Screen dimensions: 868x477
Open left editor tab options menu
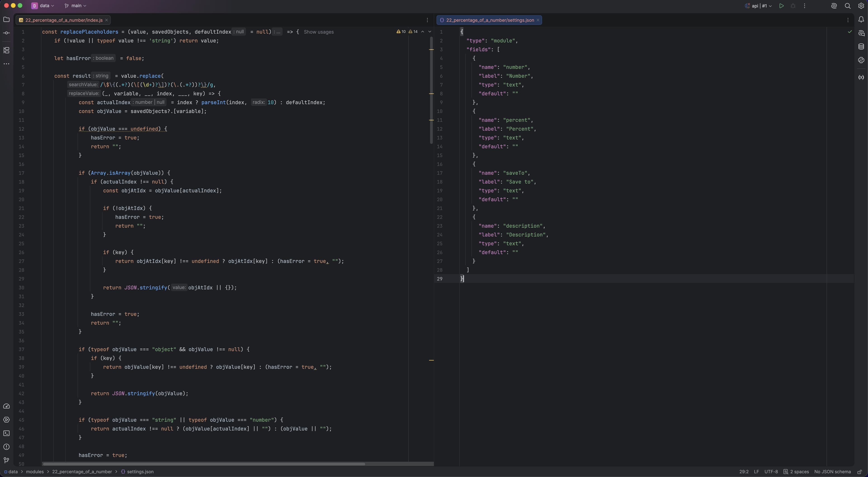click(x=427, y=20)
